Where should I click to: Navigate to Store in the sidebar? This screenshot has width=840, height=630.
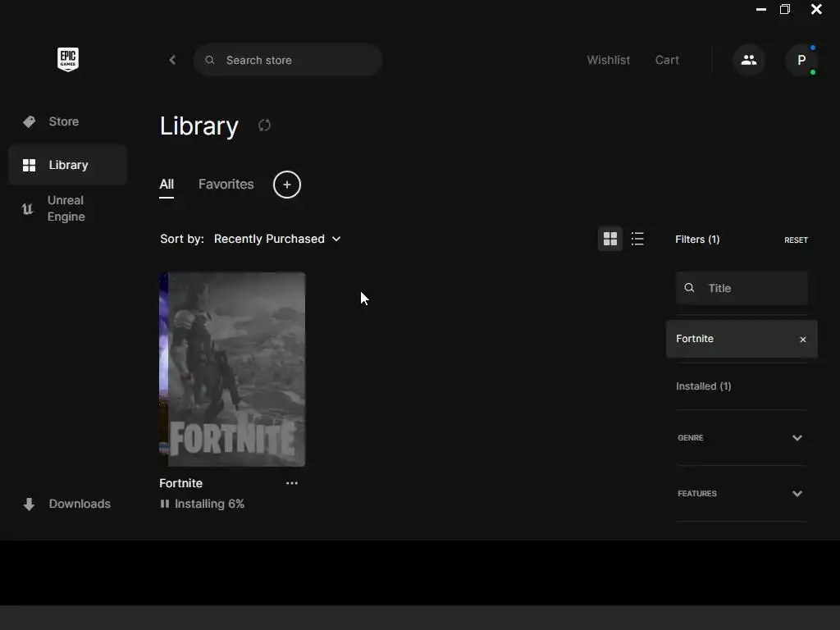pos(67,121)
